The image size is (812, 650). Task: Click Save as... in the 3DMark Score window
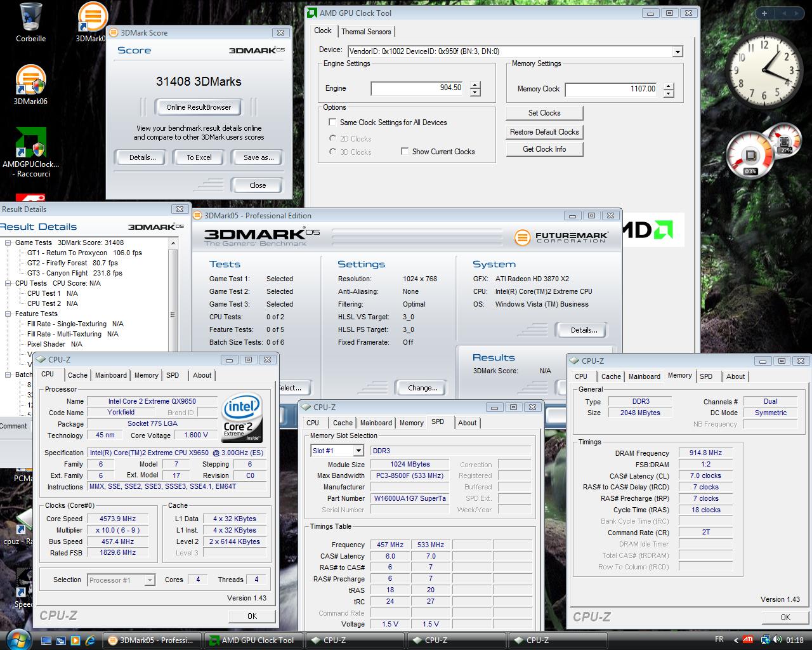coord(258,157)
